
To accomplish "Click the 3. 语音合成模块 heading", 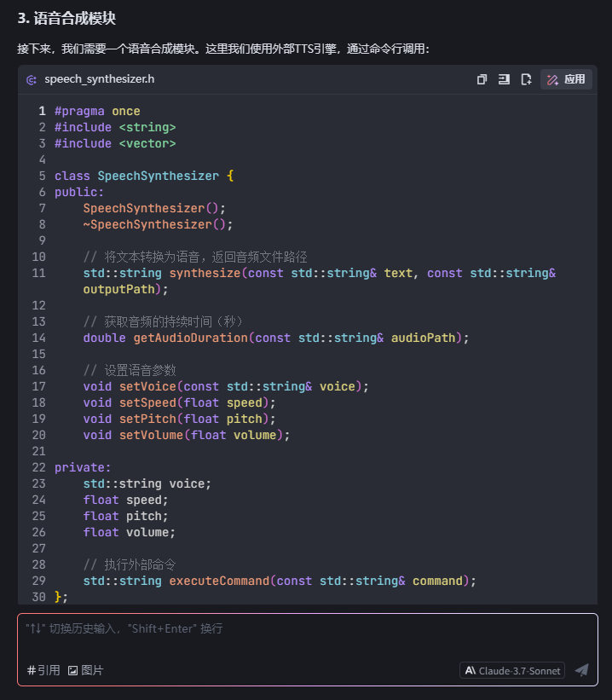I will click(x=66, y=18).
